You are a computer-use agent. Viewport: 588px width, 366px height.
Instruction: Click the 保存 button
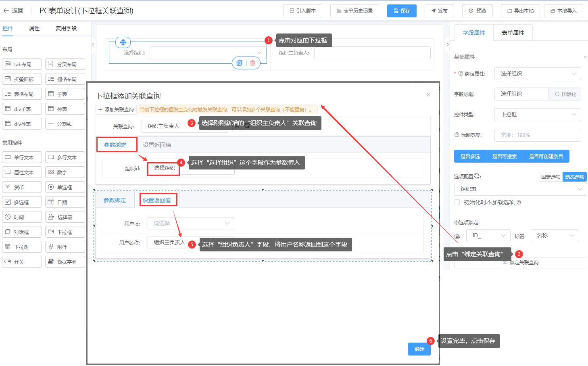click(402, 11)
